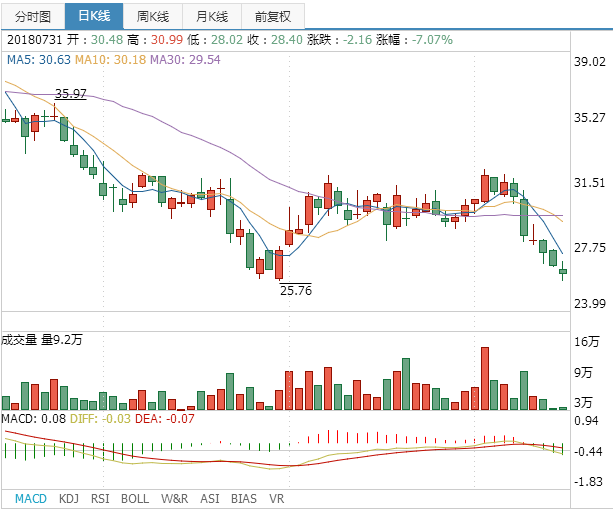Click the 23.99 price axis label
The image size is (613, 512).
coord(590,303)
